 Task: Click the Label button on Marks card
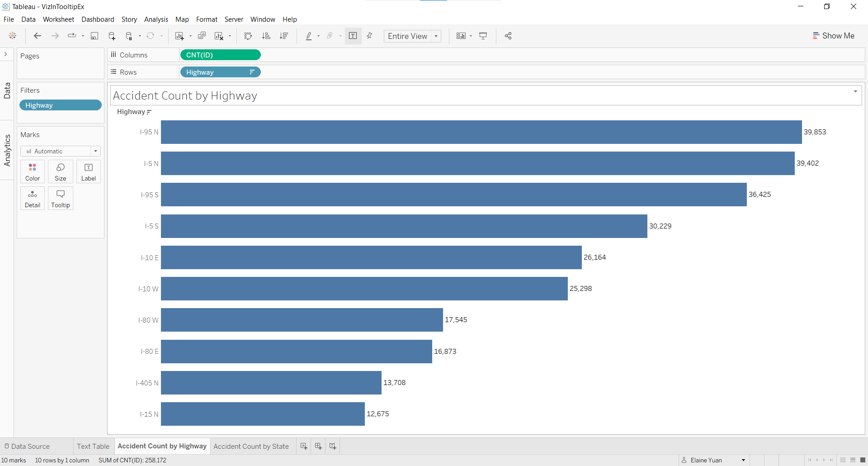tap(89, 172)
